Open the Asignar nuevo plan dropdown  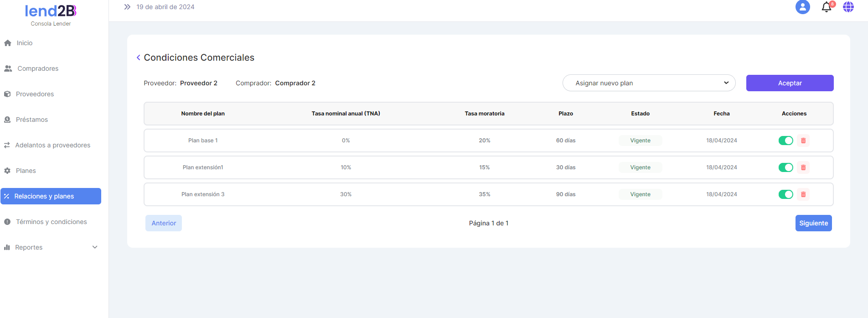point(649,83)
